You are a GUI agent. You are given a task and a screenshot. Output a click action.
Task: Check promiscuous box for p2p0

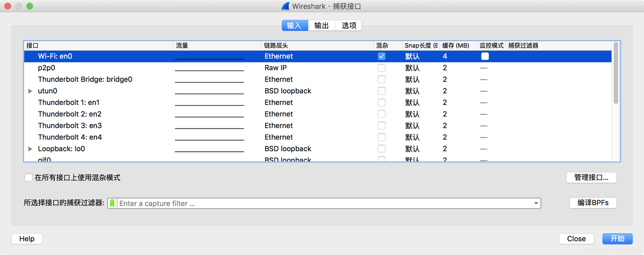click(382, 68)
